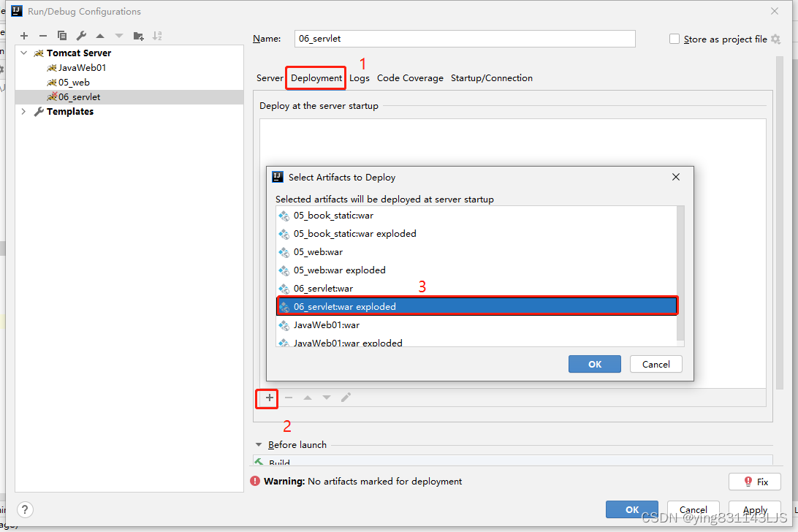Open the Code Coverage tab
Viewport: 798px width, 532px height.
point(410,77)
